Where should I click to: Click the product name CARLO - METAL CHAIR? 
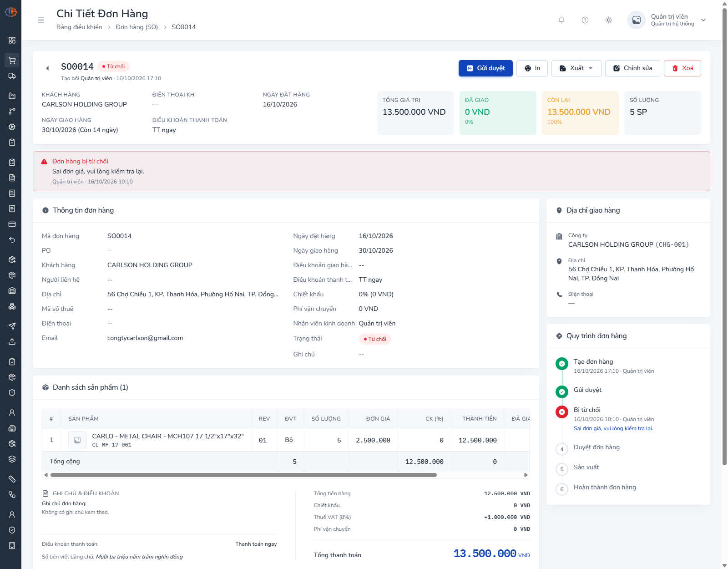(x=168, y=436)
